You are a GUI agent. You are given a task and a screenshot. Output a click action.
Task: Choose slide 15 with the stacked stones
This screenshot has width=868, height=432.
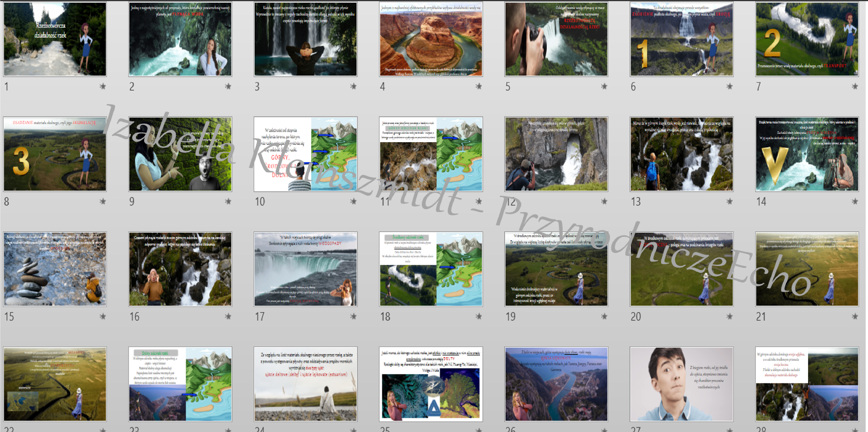(x=55, y=269)
